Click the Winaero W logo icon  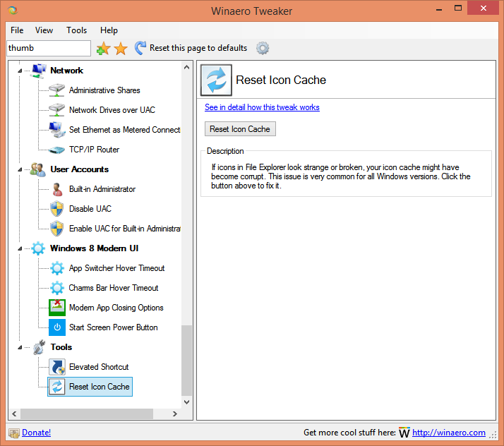click(x=404, y=433)
